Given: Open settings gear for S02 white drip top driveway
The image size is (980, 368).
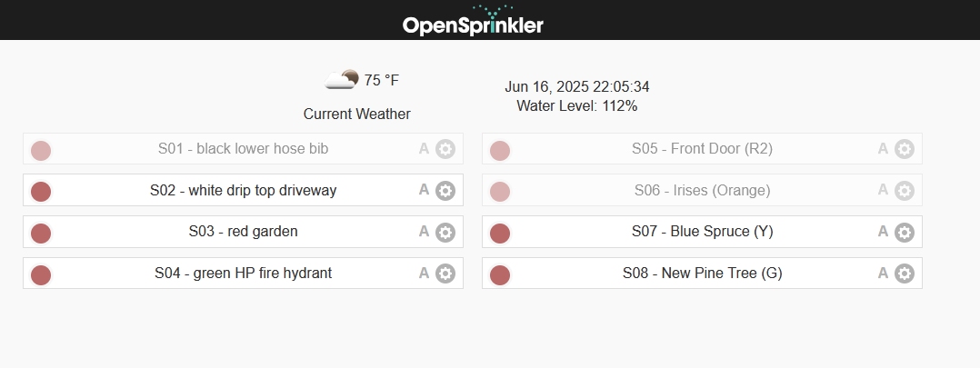Looking at the screenshot, I should point(445,191).
